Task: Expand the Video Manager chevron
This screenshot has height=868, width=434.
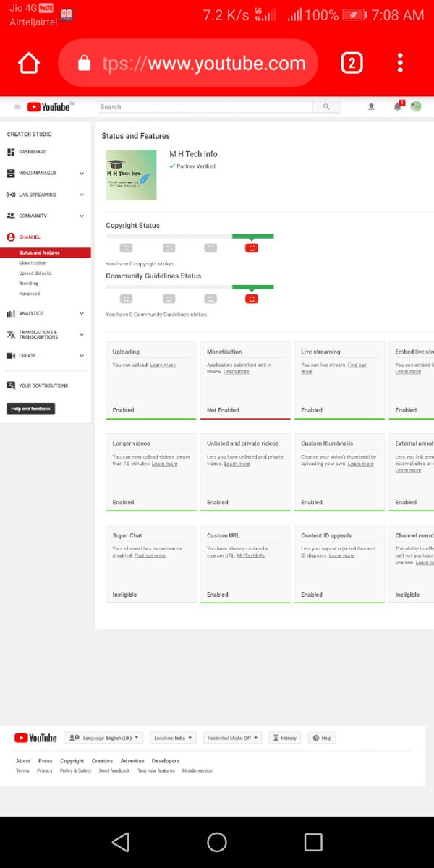Action: coord(82,174)
